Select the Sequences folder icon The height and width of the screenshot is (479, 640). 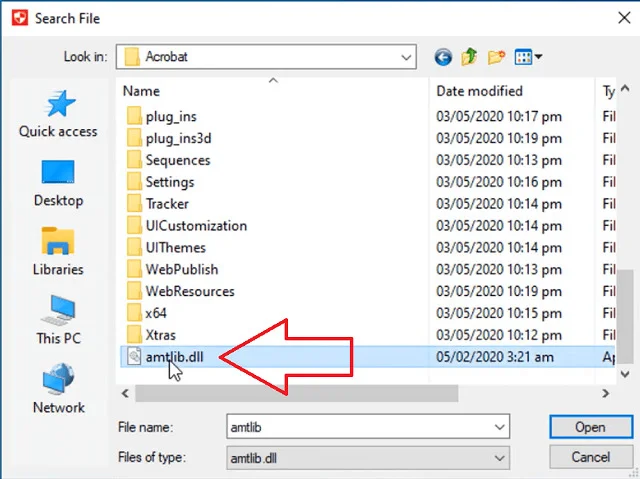[x=134, y=160]
